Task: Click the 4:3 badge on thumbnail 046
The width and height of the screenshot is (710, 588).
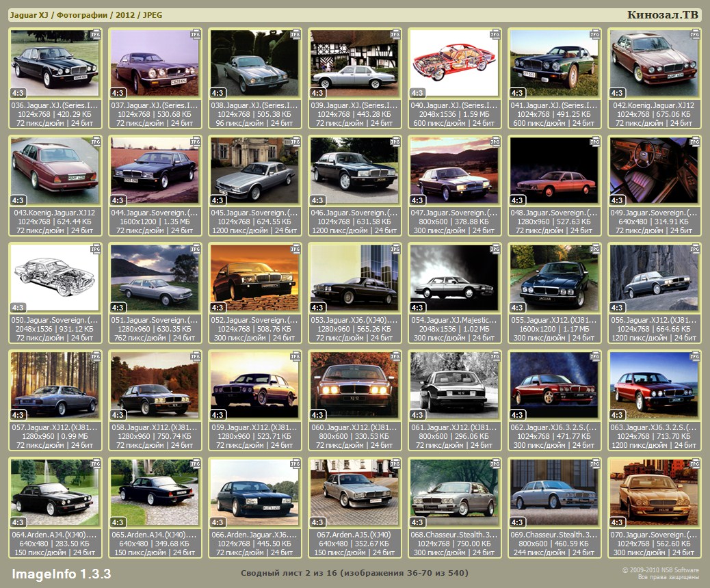Action: pos(317,200)
